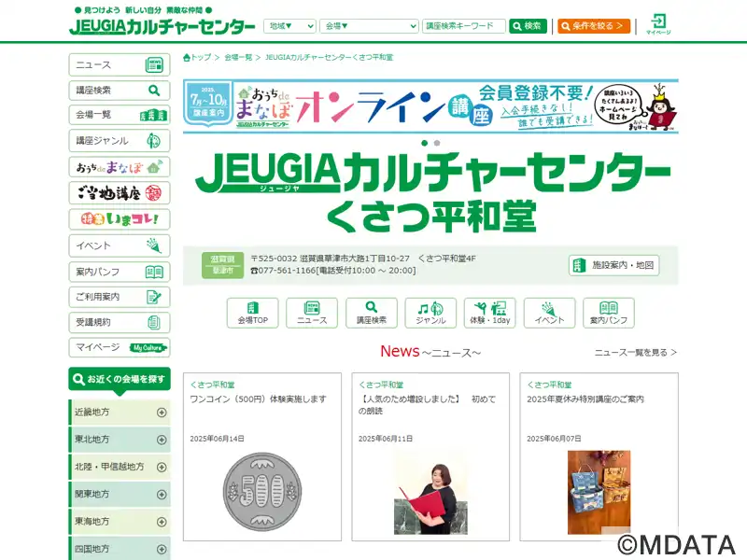Click the 会場TOP icon button
Screen dimensions: 747x560
(252, 313)
